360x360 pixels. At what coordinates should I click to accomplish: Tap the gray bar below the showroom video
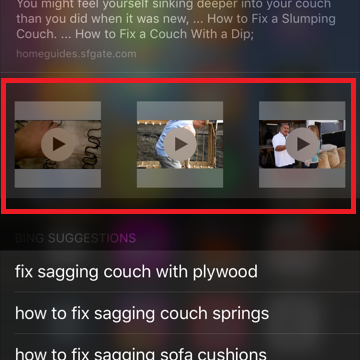point(302,178)
